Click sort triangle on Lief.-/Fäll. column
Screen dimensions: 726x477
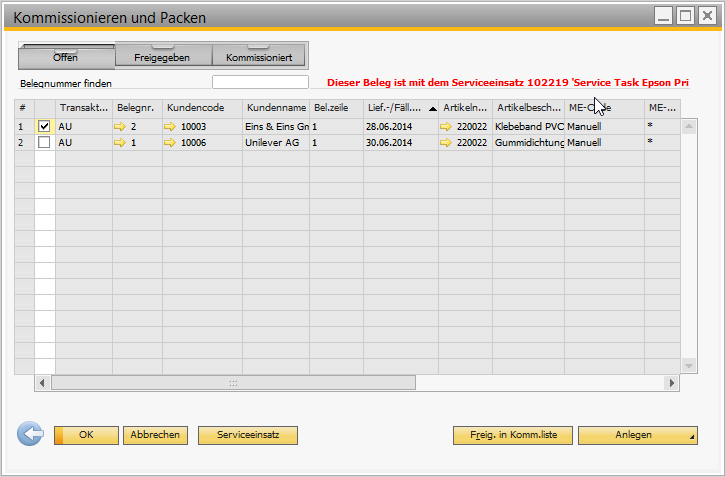pos(432,108)
